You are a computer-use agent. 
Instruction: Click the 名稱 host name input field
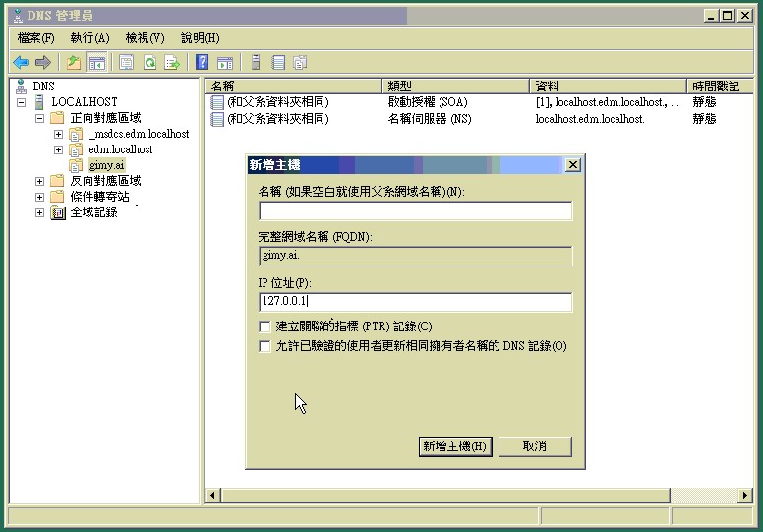coord(415,211)
